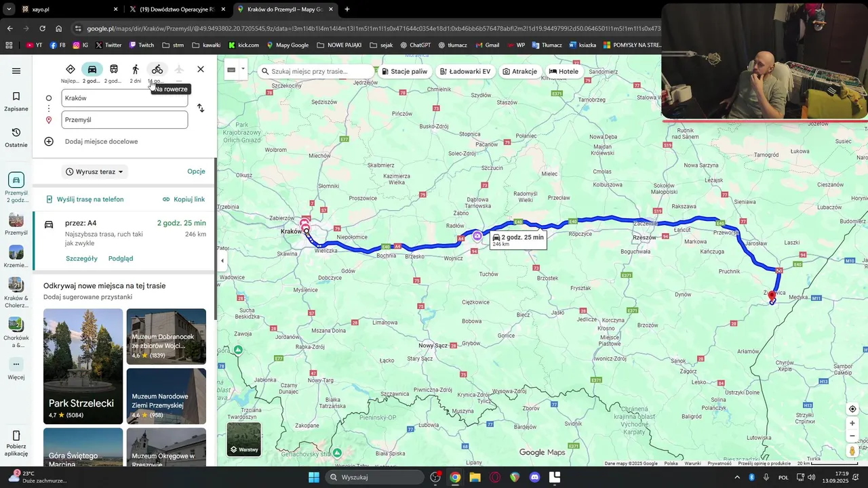Open the Gmail bookmark

coord(487,45)
